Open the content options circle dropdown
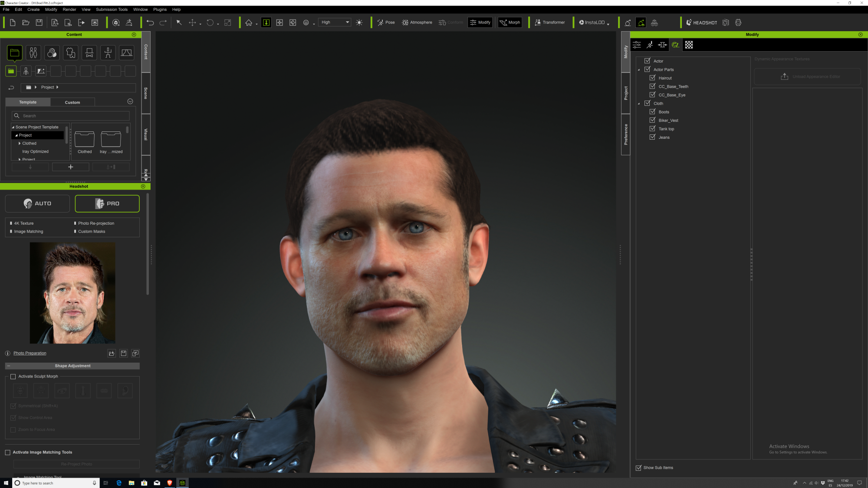 point(130,102)
